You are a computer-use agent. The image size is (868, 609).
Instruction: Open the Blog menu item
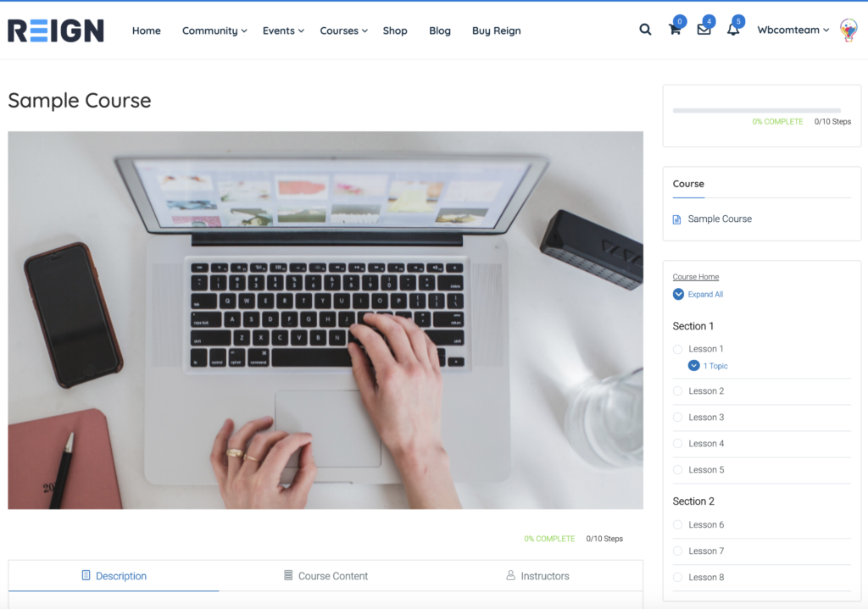[x=440, y=31]
